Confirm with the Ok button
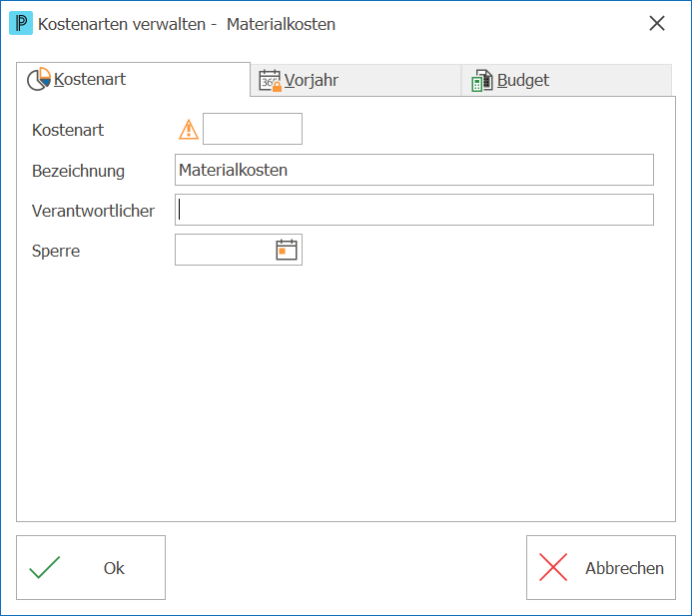The width and height of the screenshot is (692, 616). pos(91,567)
